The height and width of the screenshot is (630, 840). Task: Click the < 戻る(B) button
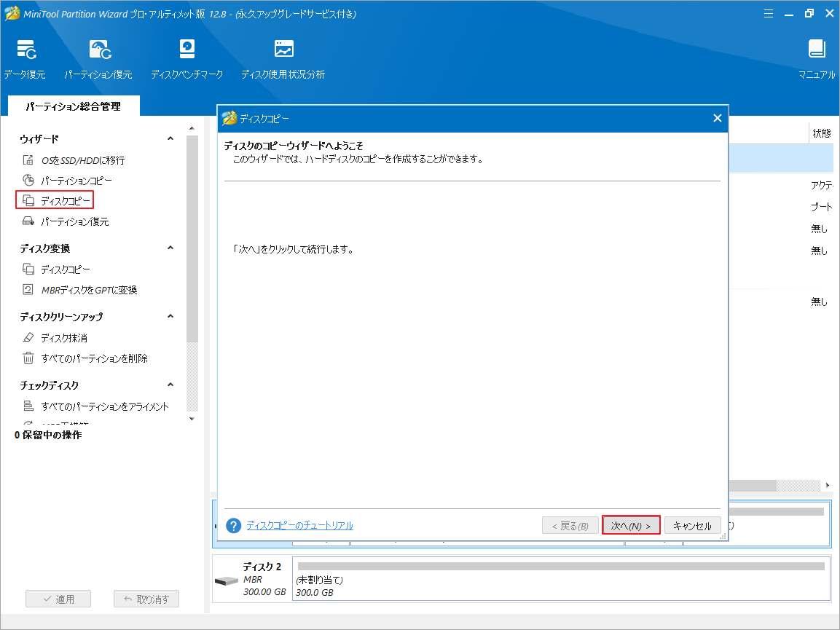point(570,526)
